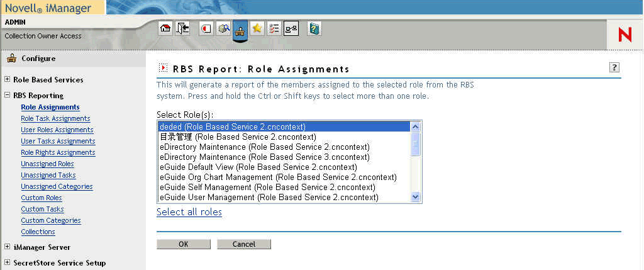Click the question mark help button for report
This screenshot has height=270, width=644.
tap(614, 68)
